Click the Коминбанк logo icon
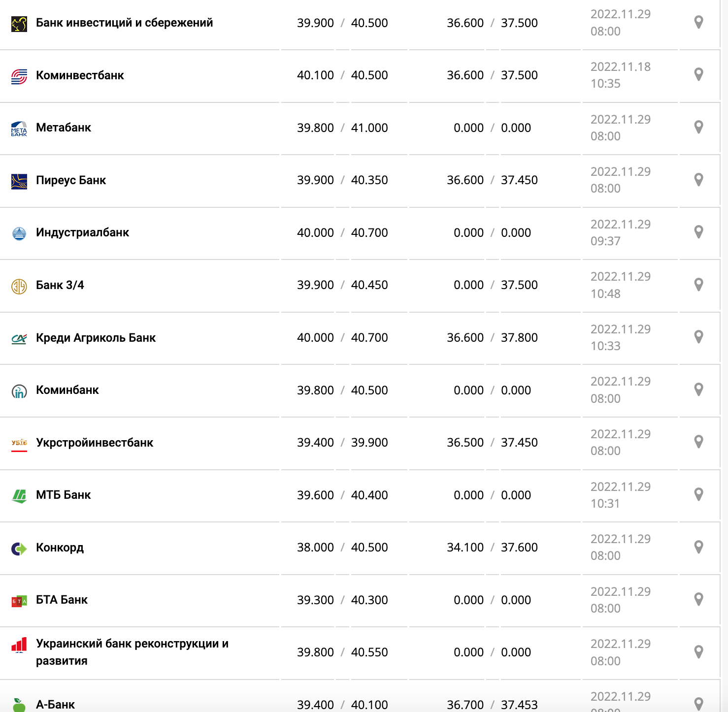Screen dimensions: 728x712 (19, 391)
